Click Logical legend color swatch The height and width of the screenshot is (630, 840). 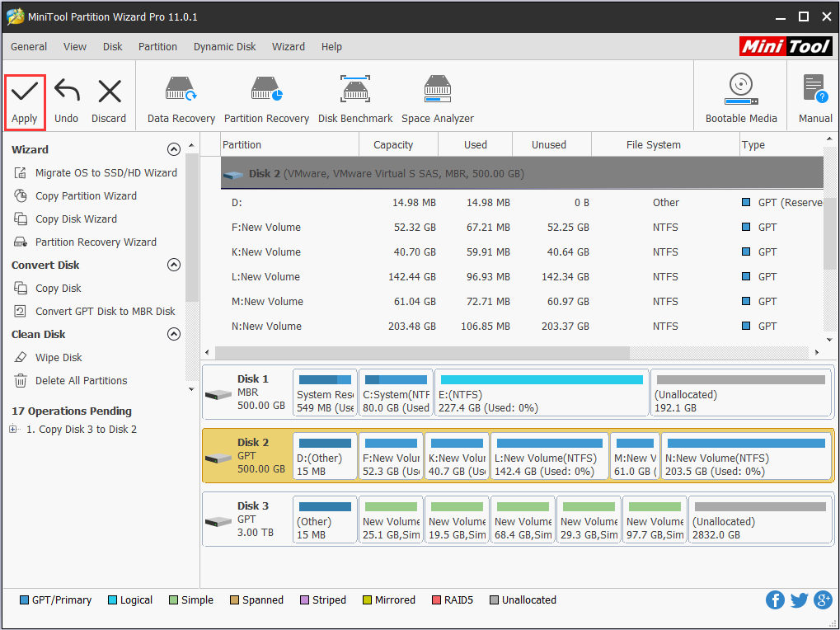tap(112, 600)
